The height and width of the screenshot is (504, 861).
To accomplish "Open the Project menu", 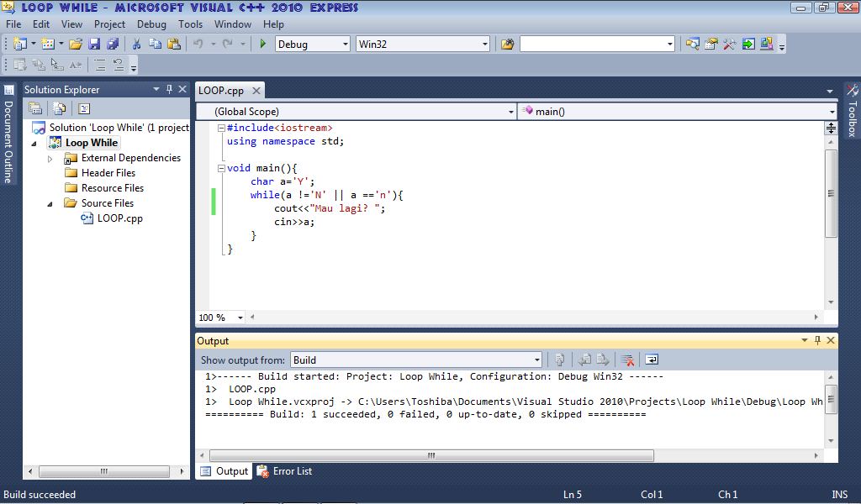I will (109, 24).
